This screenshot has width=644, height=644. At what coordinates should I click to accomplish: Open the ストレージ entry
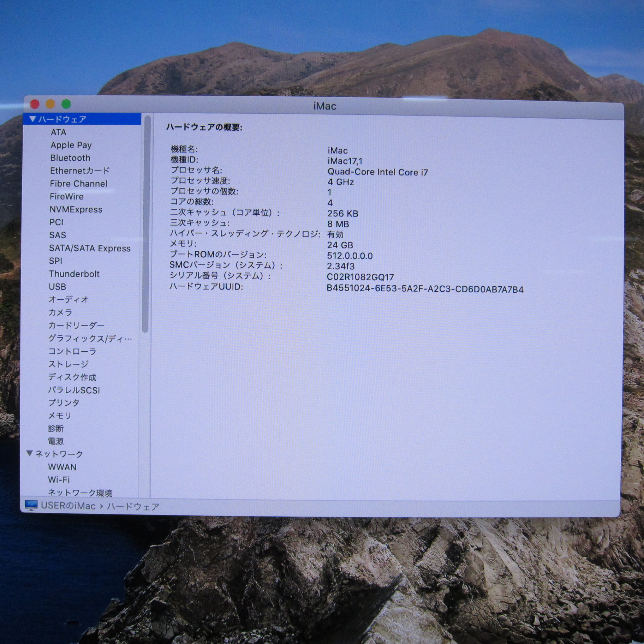(x=68, y=364)
